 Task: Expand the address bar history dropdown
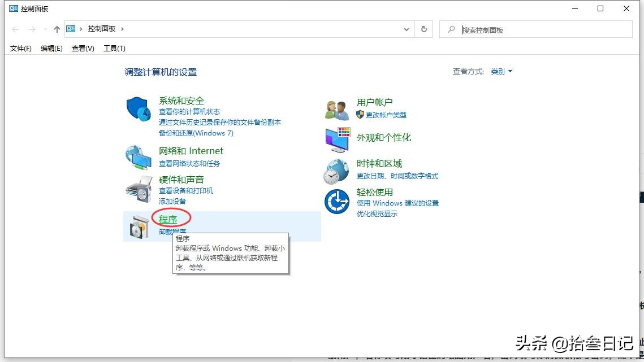click(x=406, y=29)
